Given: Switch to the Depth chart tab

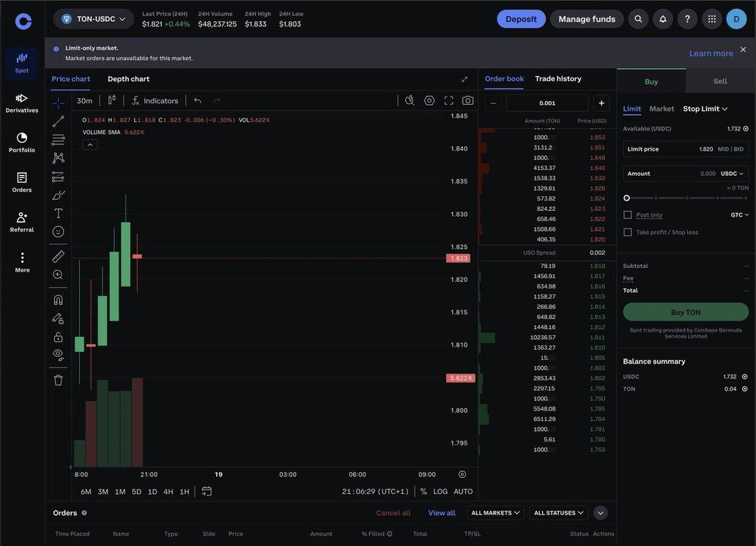Looking at the screenshot, I should [128, 79].
